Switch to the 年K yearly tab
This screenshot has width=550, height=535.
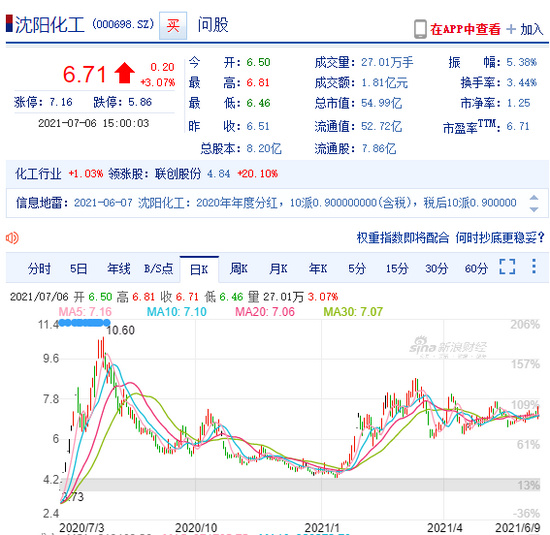(318, 269)
